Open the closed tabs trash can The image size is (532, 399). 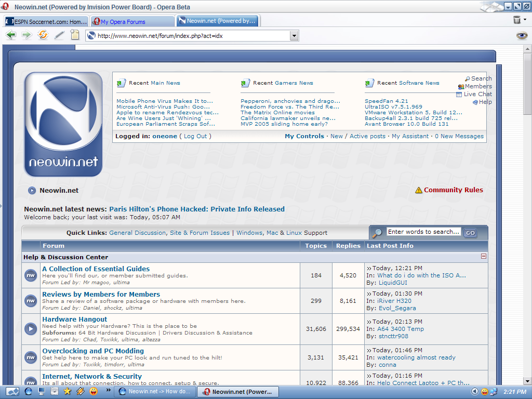click(517, 20)
